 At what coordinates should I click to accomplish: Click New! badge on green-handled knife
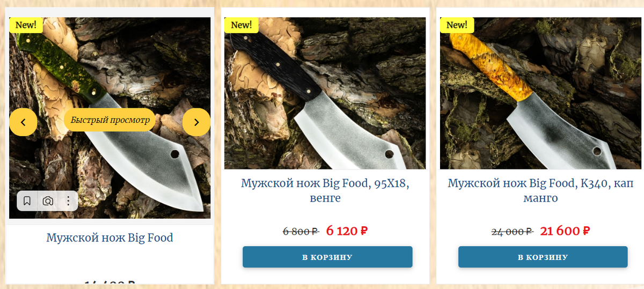point(26,25)
